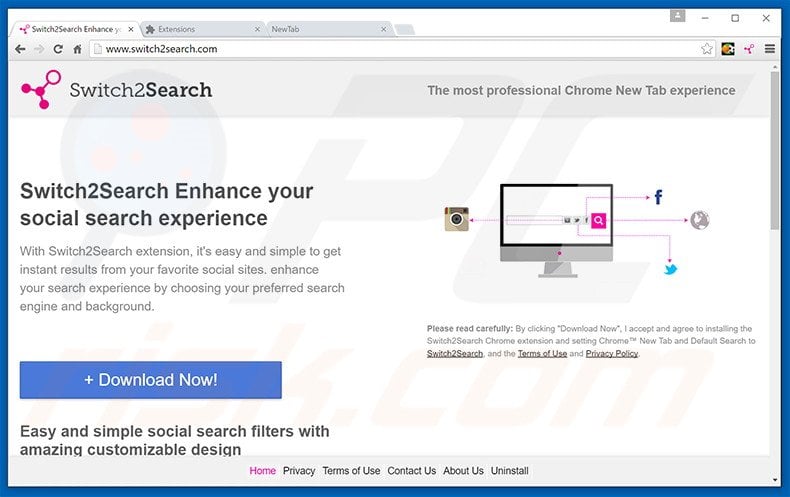Switch to the Switch2Search Enhance tab
790x497 pixels.
75,29
